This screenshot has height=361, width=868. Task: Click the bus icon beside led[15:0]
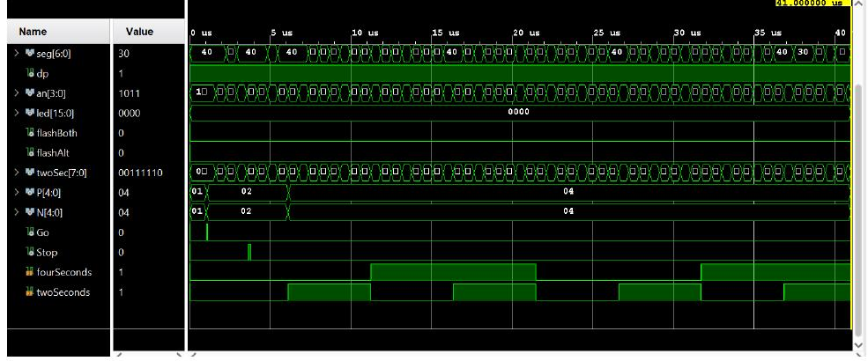coord(29,114)
